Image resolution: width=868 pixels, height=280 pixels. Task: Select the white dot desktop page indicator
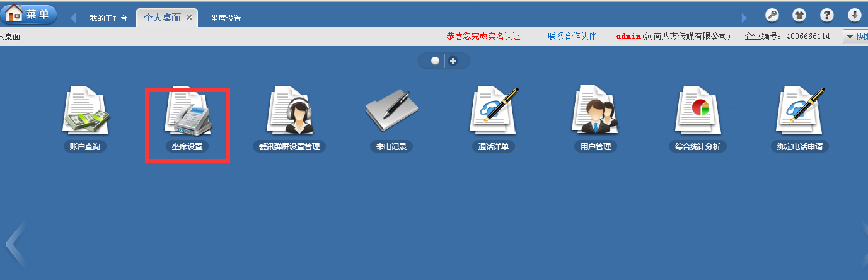[x=435, y=61]
